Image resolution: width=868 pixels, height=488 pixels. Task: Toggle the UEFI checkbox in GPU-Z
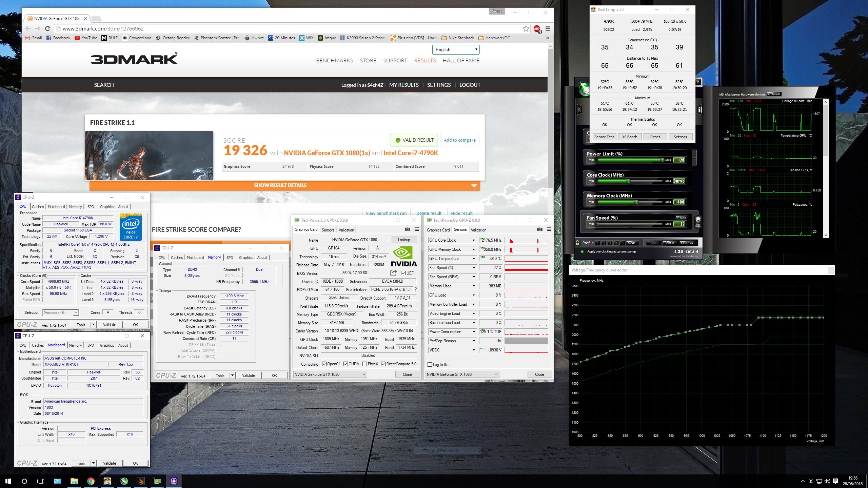tap(403, 273)
